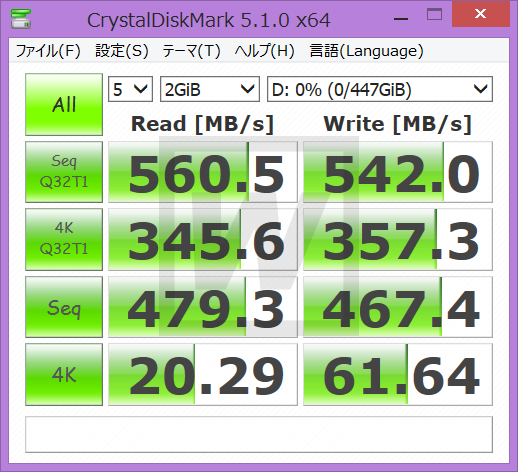This screenshot has height=472, width=518.
Task: Open the テーマ(T) theme menu
Action: (191, 51)
